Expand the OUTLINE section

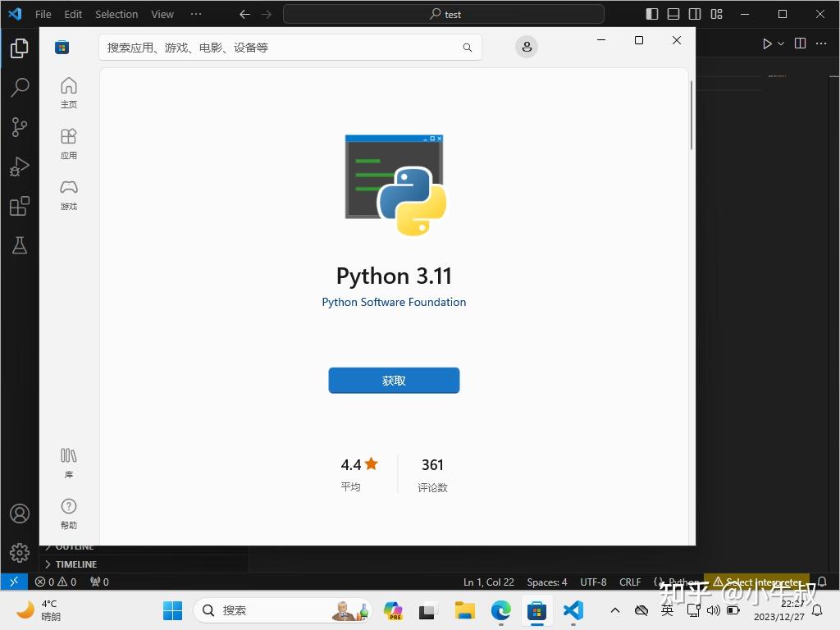[74, 546]
